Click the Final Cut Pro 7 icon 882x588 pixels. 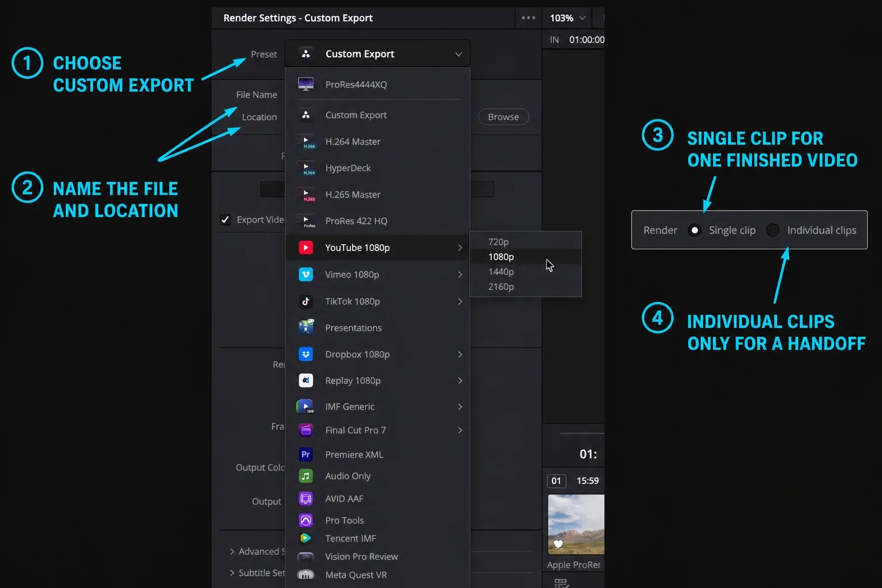tap(305, 430)
